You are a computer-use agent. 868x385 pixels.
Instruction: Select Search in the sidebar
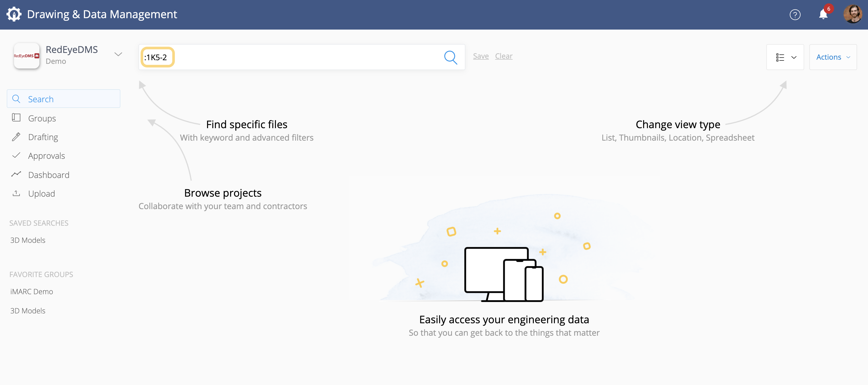[x=63, y=99]
